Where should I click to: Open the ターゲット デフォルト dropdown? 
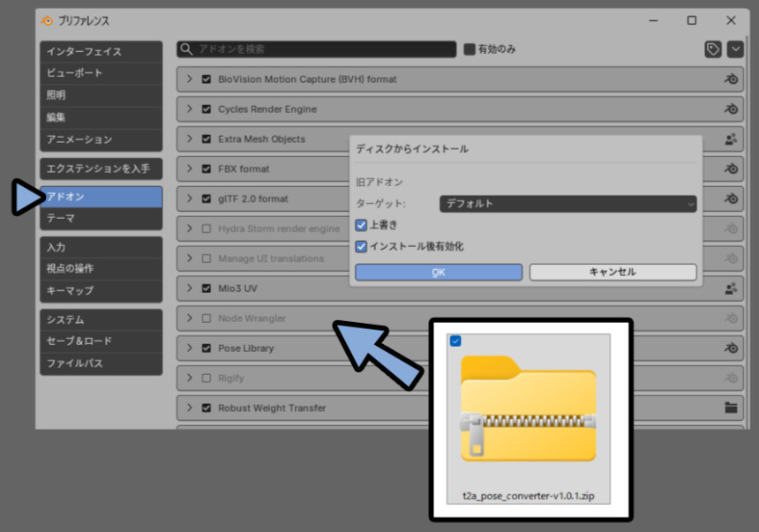pos(567,204)
